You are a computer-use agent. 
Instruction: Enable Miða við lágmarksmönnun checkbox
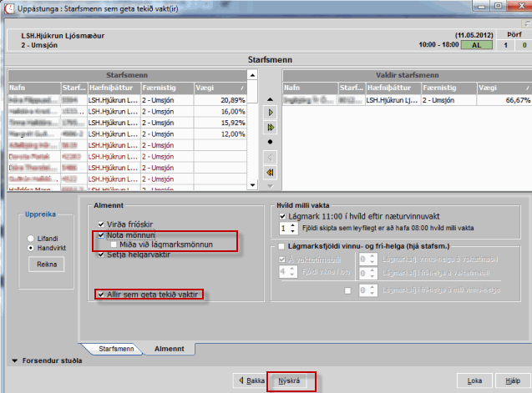[114, 244]
